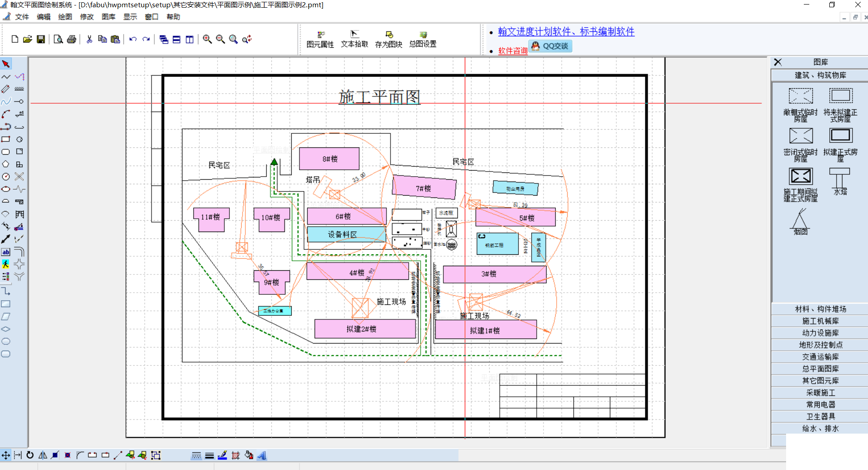Click the QQ交谈 button
This screenshot has width=868, height=470.
click(550, 46)
